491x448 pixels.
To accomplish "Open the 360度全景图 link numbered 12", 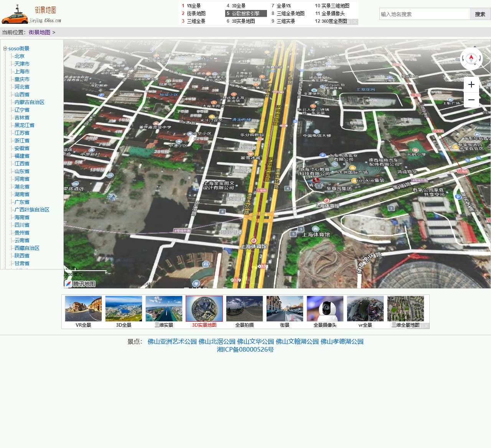I will click(334, 21).
